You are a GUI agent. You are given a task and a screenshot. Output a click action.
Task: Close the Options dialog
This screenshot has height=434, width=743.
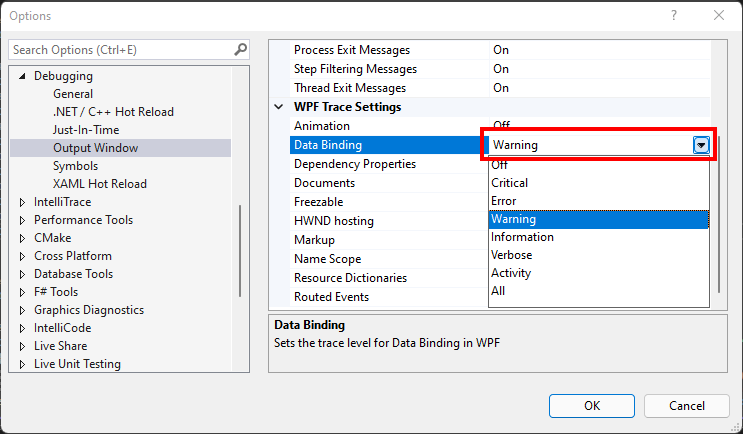[x=718, y=16]
